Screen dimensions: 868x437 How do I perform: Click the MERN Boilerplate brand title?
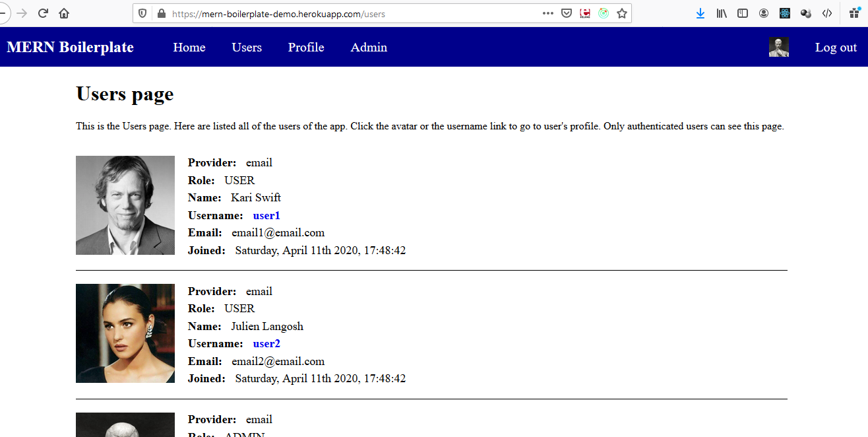(x=70, y=48)
